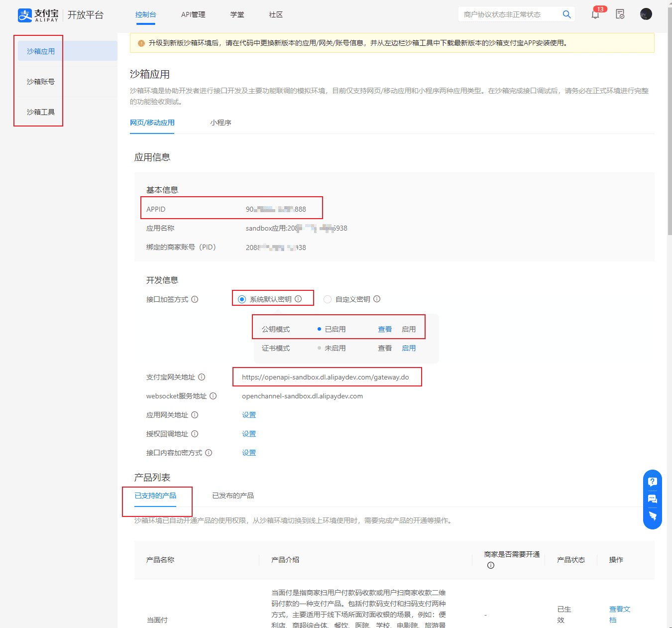Click info icon next to 支付宝网关地址
The width and height of the screenshot is (672, 628).
pyautogui.click(x=202, y=377)
